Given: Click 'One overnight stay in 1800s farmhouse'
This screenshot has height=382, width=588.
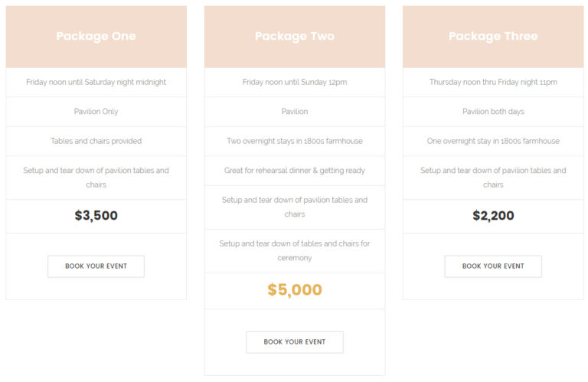Looking at the screenshot, I should [493, 141].
